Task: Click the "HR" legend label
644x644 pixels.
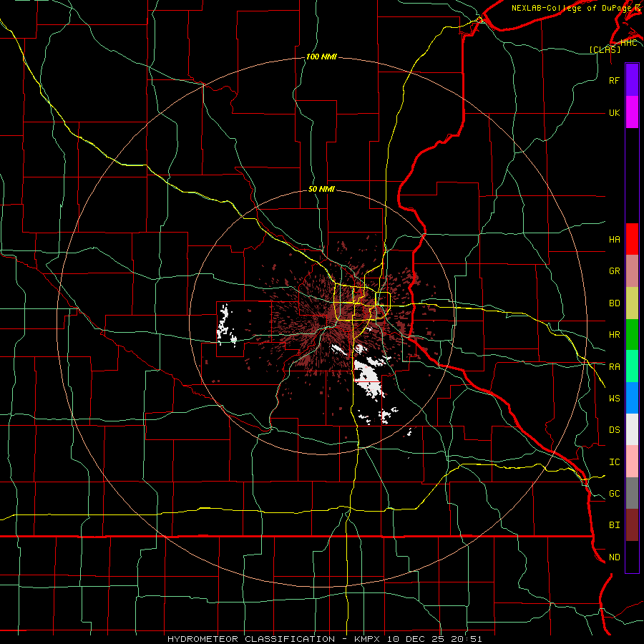Action: coord(615,335)
